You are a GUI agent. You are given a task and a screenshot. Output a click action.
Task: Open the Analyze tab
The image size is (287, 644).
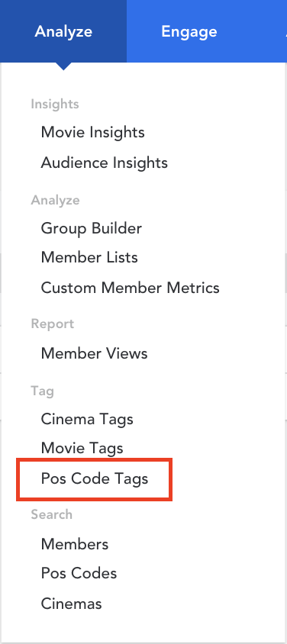(x=63, y=31)
